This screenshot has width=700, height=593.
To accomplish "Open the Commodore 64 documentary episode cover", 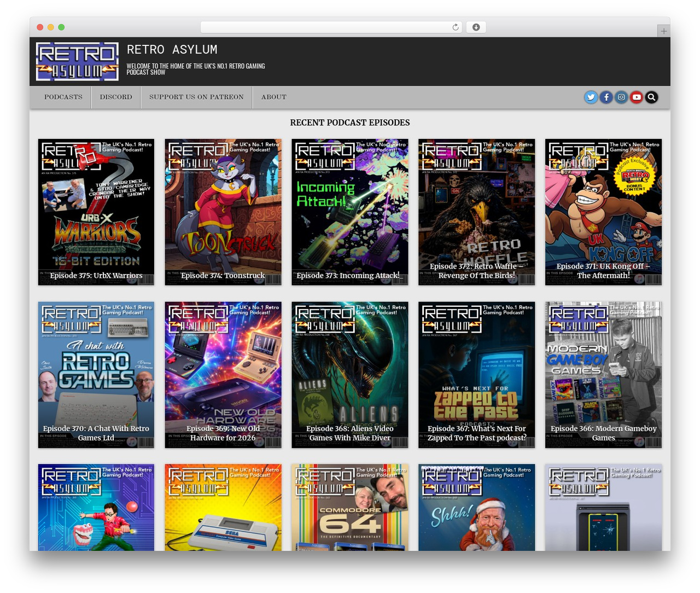I will pos(350,508).
